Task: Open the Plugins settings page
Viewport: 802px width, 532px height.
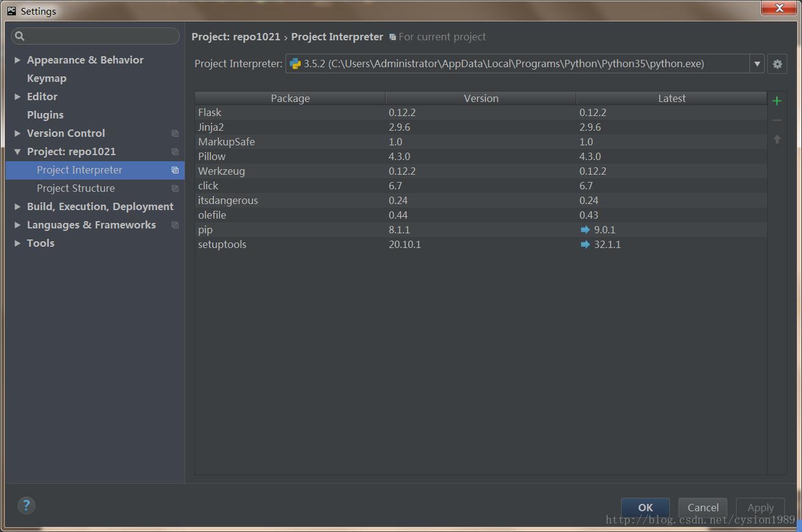Action: coord(45,115)
